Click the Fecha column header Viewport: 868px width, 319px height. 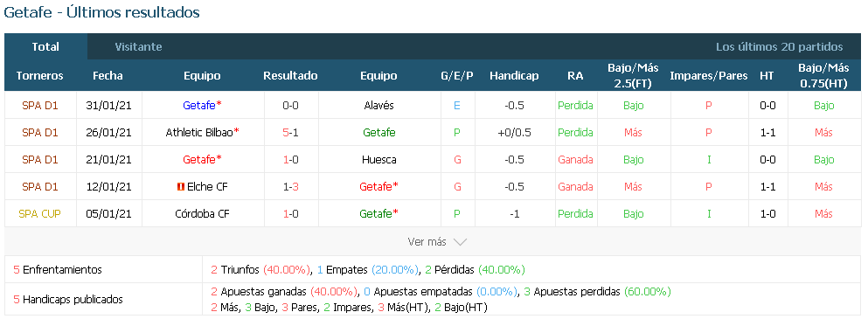click(108, 76)
